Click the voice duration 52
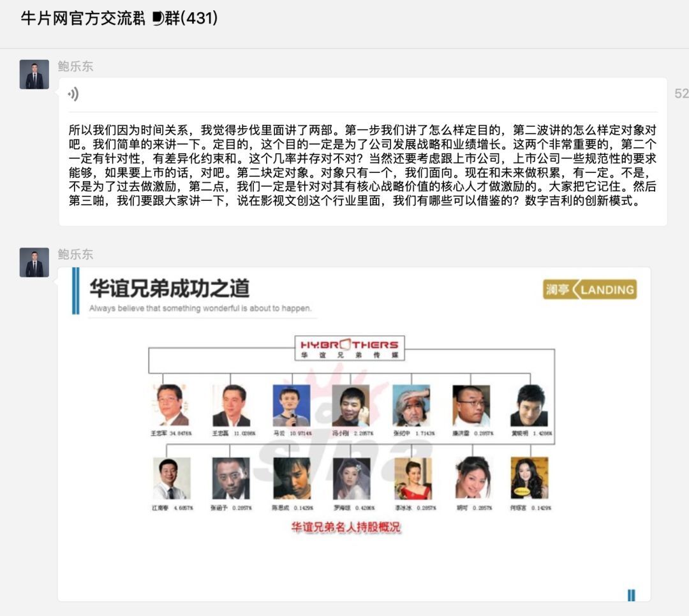The image size is (689, 616). click(x=681, y=94)
